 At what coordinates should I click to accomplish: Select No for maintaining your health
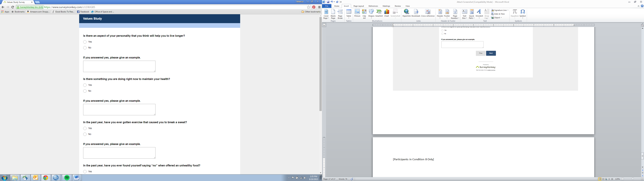[85, 91]
